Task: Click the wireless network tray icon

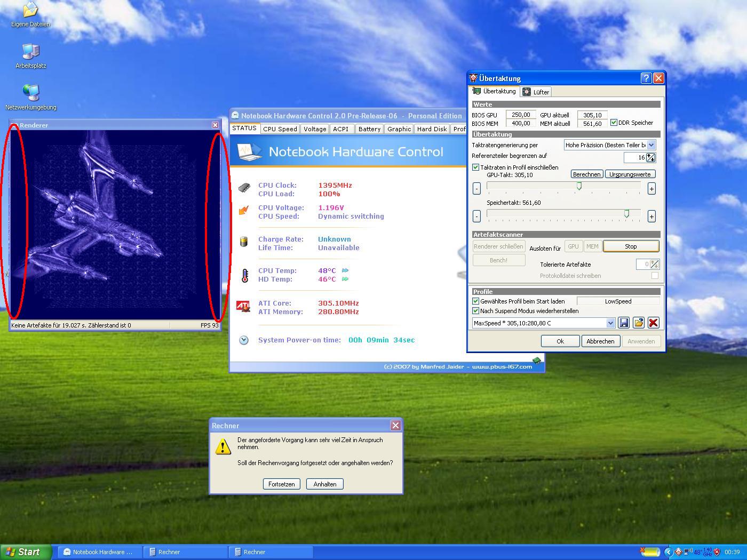Action: coord(688,552)
